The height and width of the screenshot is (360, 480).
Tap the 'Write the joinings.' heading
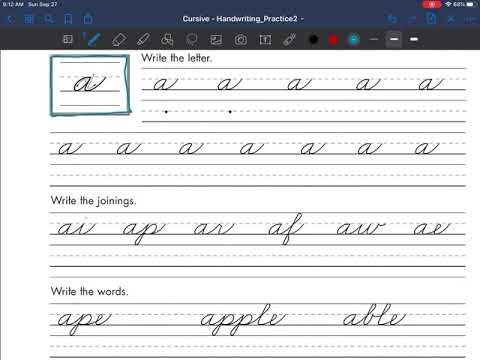(93, 201)
